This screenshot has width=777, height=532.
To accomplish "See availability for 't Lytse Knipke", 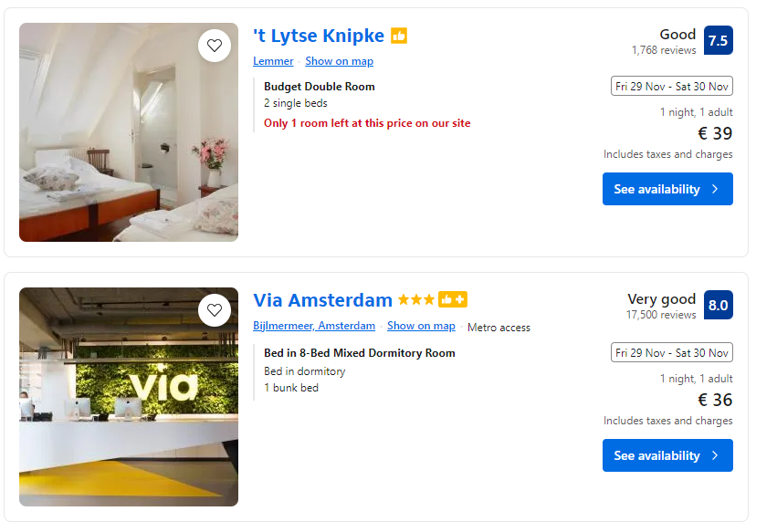I will coord(667,189).
